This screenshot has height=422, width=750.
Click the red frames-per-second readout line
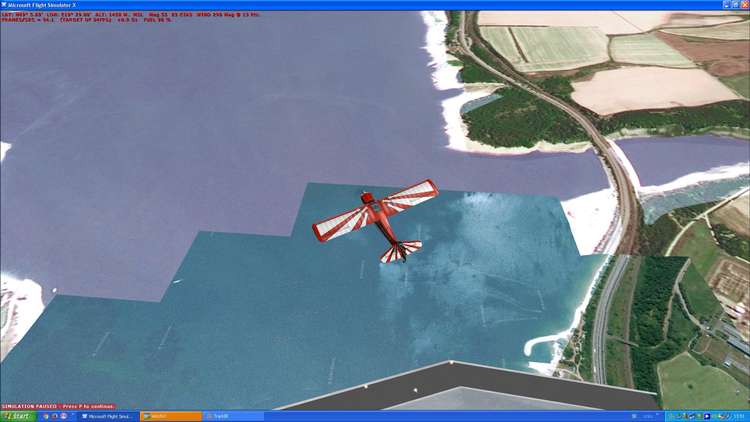[86, 20]
